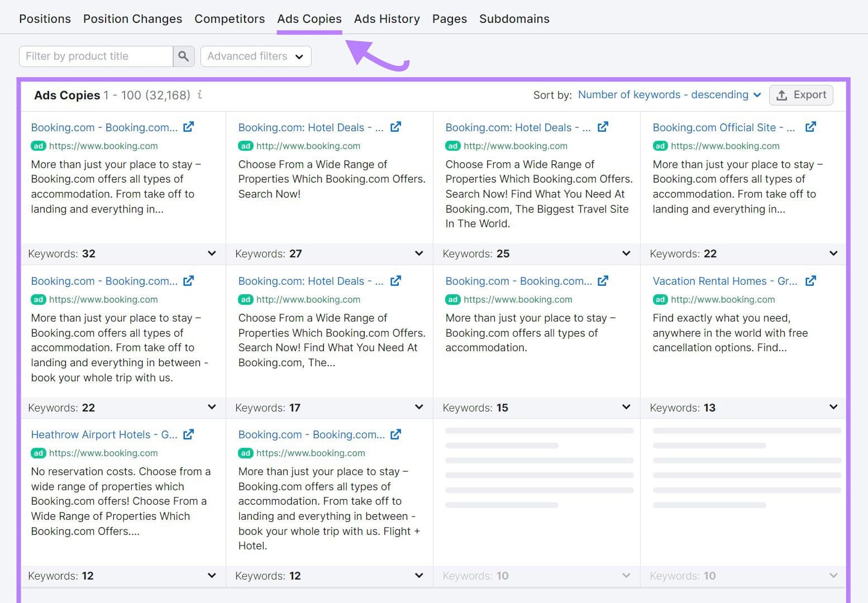Switch to the Positions tab
The height and width of the screenshot is (603, 868).
point(45,18)
